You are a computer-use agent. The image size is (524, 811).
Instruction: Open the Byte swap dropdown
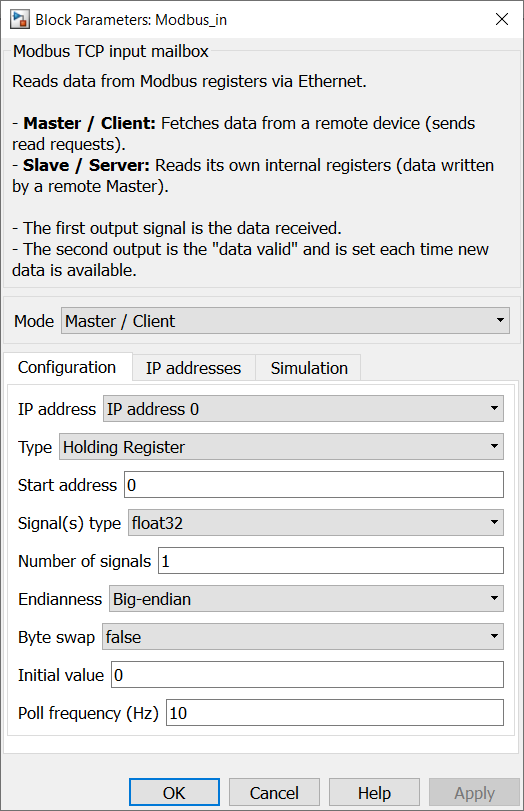[303, 636]
